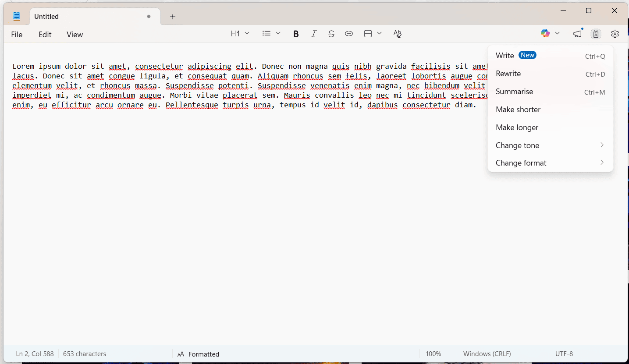Image resolution: width=629 pixels, height=364 pixels.
Task: Click Make shorter option
Action: pos(518,109)
